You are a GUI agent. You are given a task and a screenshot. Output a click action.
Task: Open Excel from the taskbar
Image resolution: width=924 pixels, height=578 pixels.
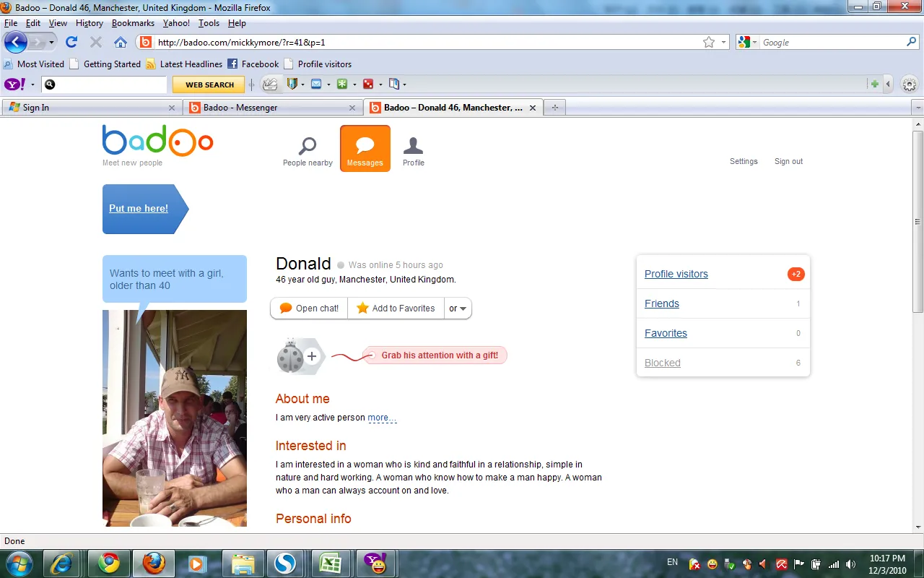tap(330, 563)
